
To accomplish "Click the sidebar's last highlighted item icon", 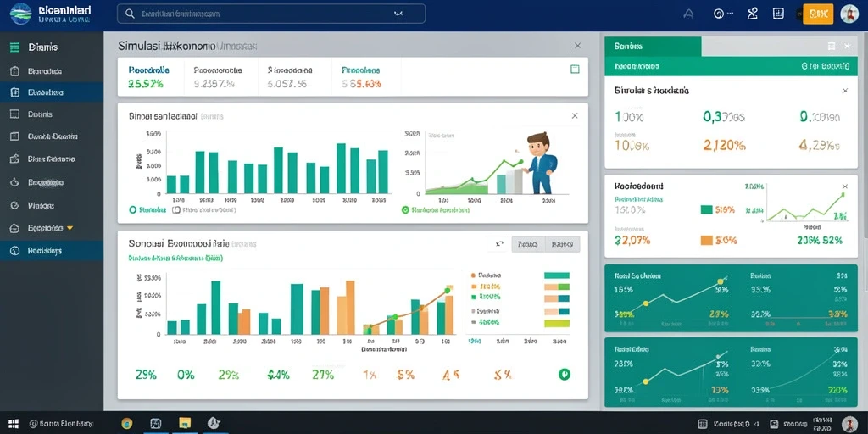I will tap(15, 251).
